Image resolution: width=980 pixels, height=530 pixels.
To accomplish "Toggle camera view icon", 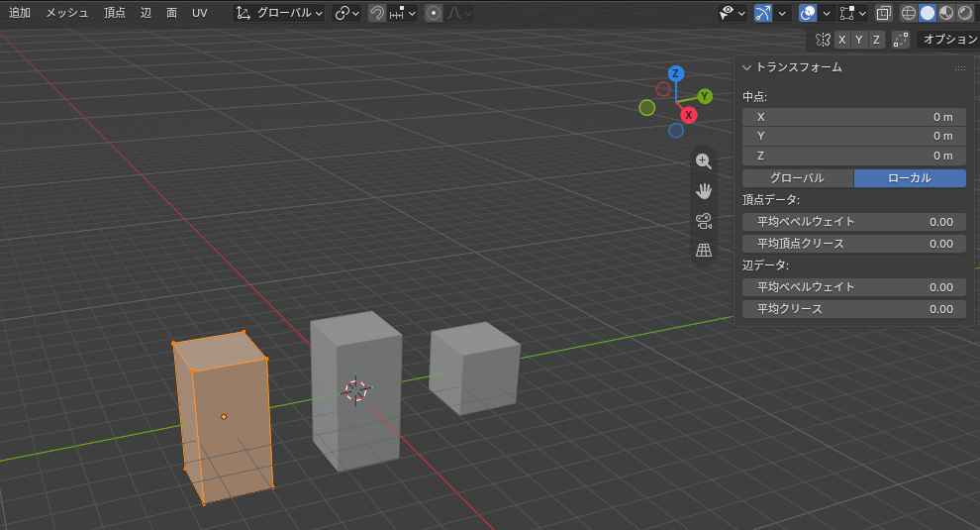I will (x=704, y=221).
